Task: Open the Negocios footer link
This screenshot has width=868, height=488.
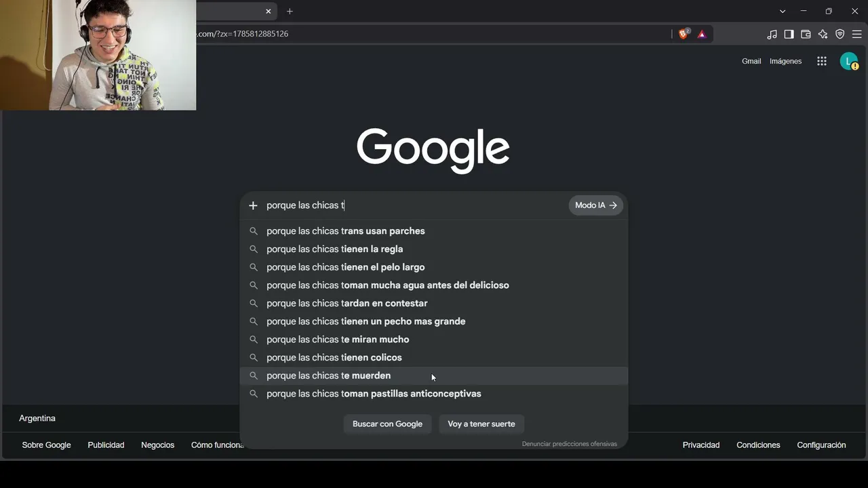Action: [x=157, y=445]
